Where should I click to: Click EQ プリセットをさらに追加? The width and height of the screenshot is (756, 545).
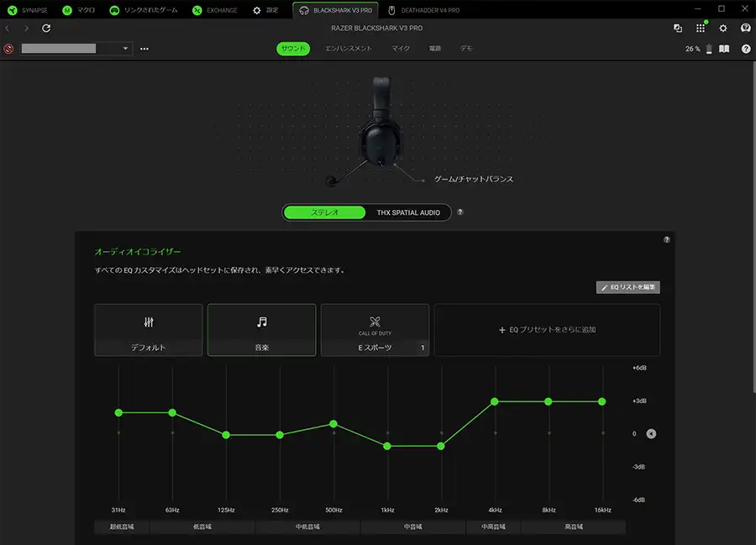[x=547, y=330]
